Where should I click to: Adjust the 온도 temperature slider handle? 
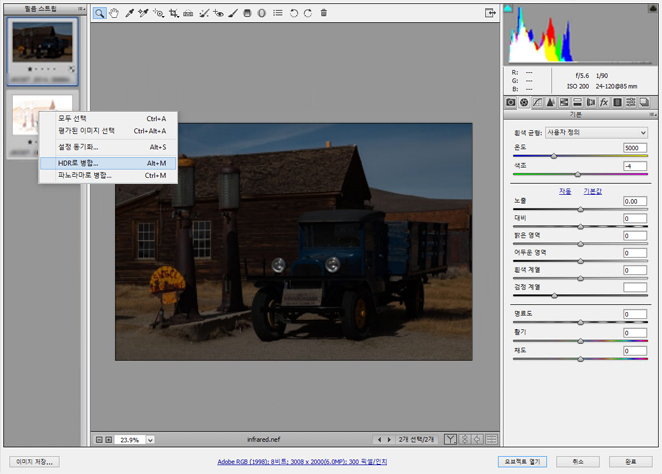(555, 157)
